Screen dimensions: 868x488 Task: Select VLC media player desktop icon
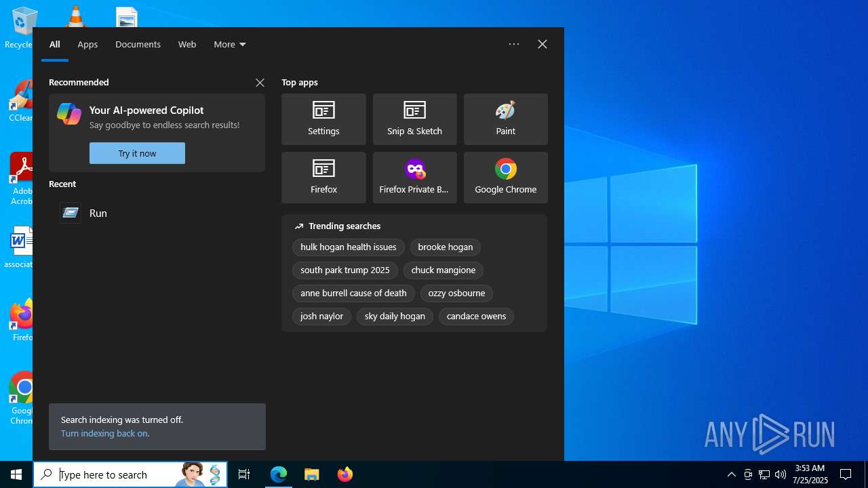point(75,16)
